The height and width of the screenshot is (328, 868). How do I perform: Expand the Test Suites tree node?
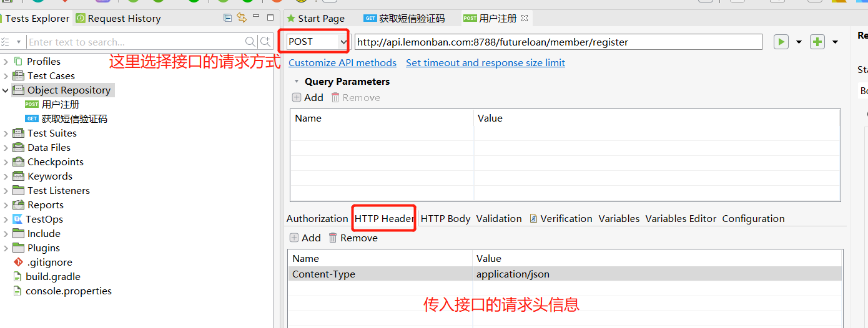pyautogui.click(x=6, y=133)
